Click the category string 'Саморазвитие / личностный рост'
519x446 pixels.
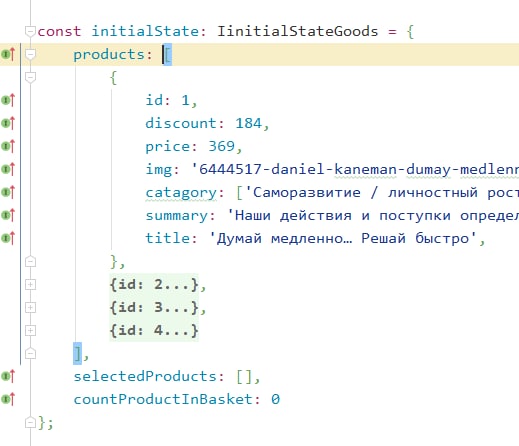(x=382, y=192)
